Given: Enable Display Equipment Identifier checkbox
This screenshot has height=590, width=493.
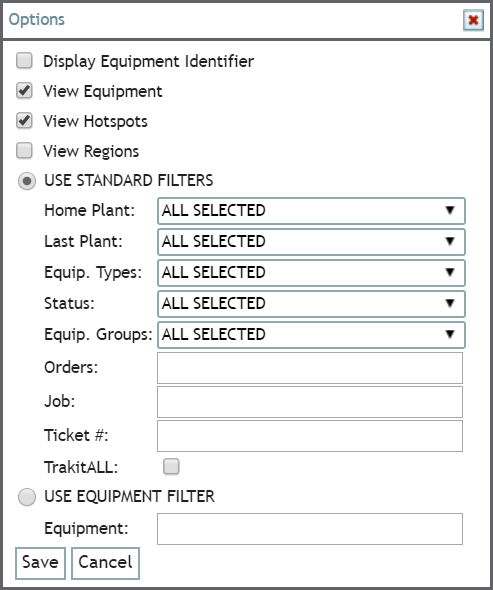Looking at the screenshot, I should click(24, 61).
